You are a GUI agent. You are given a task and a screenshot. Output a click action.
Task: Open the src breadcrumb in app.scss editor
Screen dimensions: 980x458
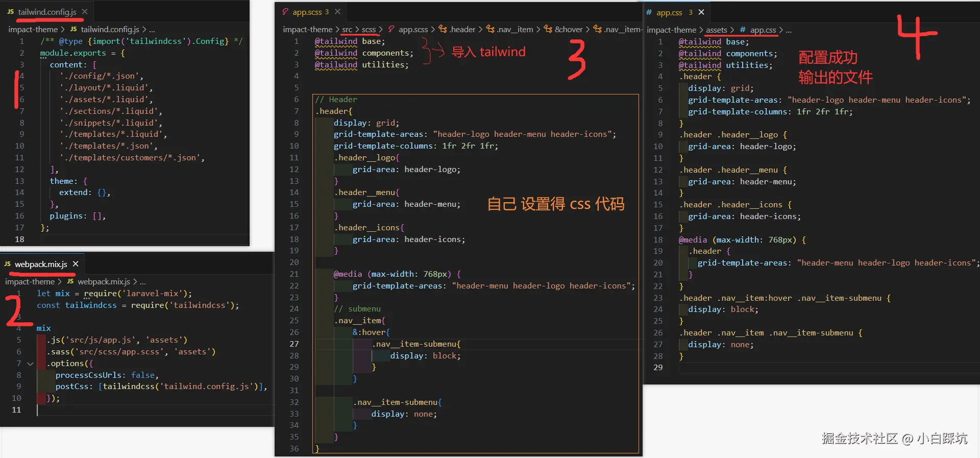pos(347,30)
